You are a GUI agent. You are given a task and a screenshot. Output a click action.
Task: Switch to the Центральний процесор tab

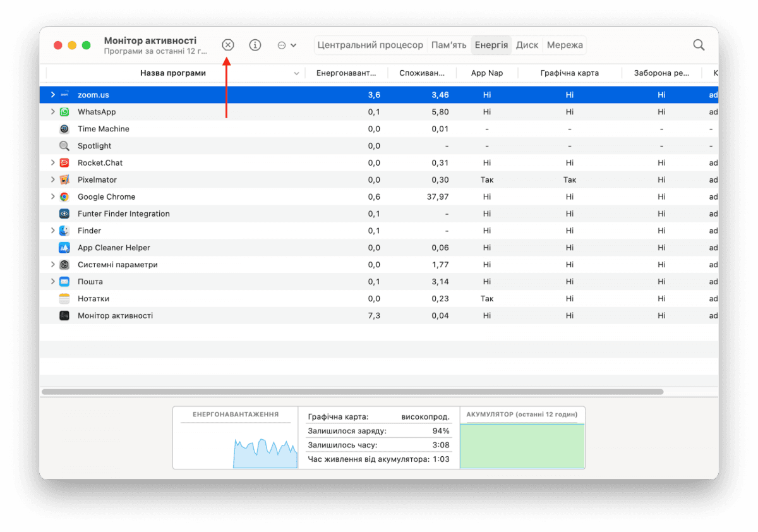[370, 45]
